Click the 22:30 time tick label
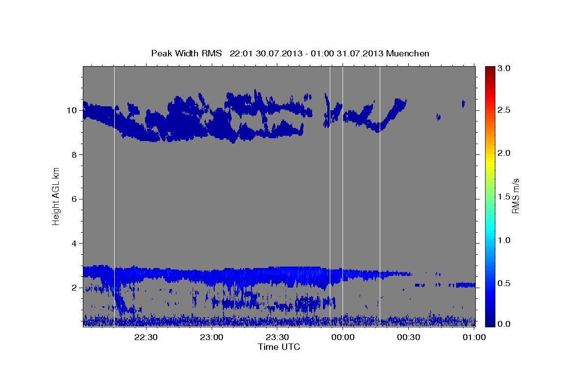This screenshot has width=588, height=392. tap(146, 337)
